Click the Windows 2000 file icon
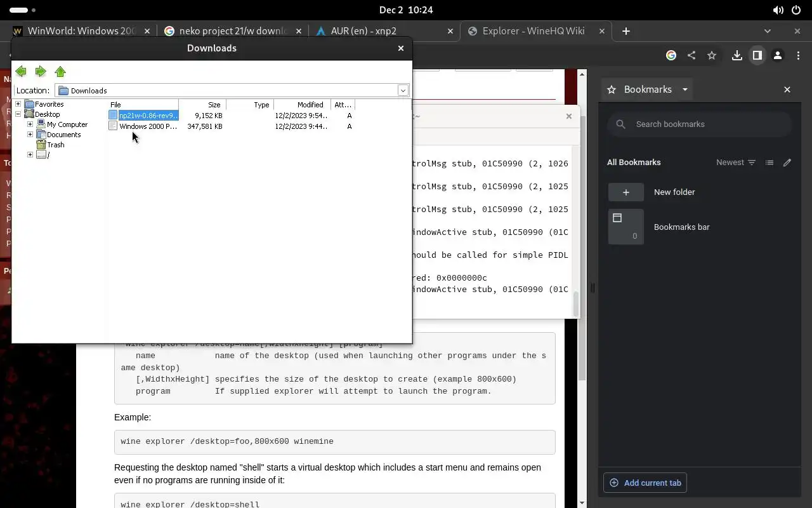This screenshot has width=812, height=508. pos(113,126)
